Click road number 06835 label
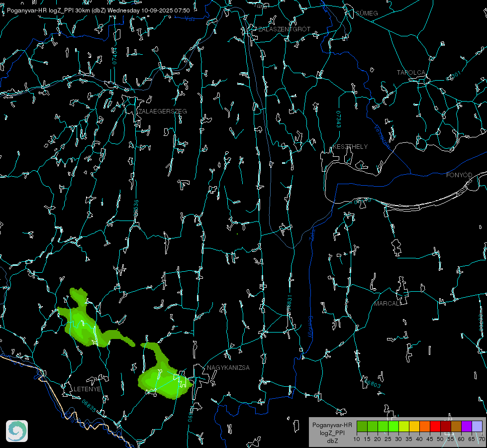The image size is (487, 448). click(89, 406)
